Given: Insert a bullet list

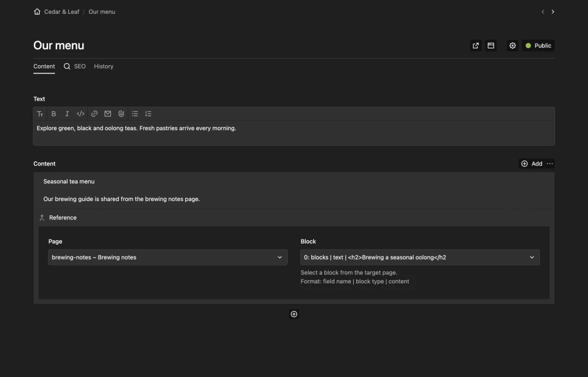Looking at the screenshot, I should [x=135, y=114].
